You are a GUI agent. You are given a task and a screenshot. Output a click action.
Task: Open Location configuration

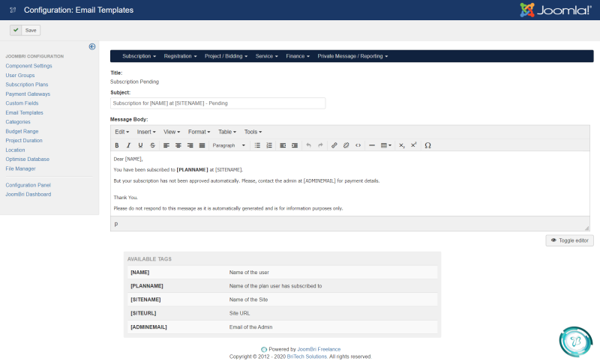pos(15,150)
